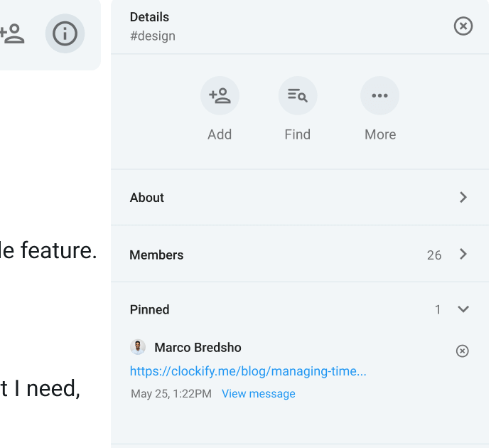496x448 pixels.
Task: Click the add member icon in the channel header
Action: [x=12, y=33]
